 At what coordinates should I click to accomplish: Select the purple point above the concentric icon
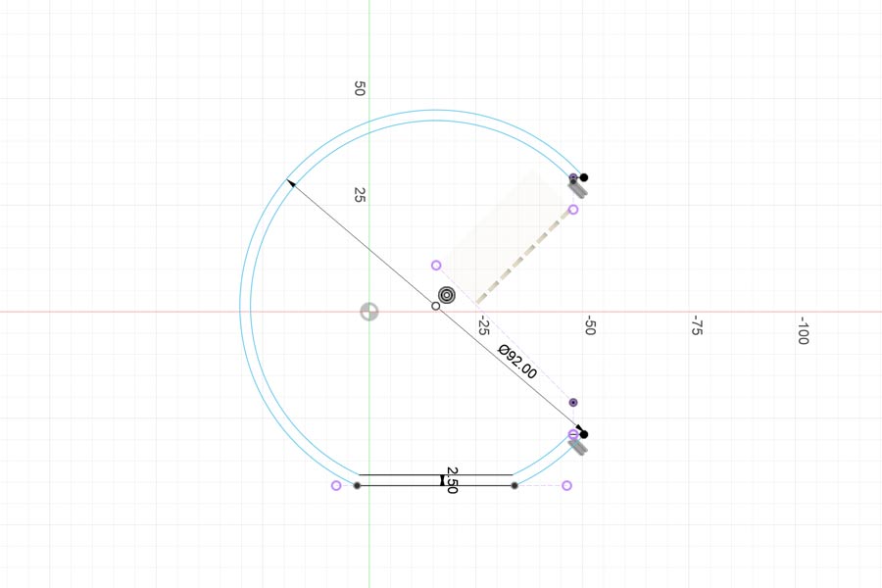pos(436,265)
